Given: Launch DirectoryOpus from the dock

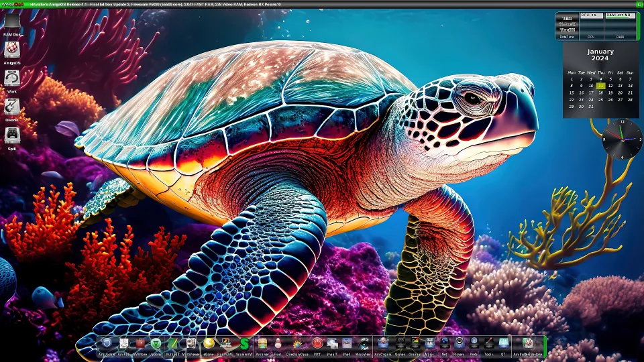Looking at the screenshot, I should click(296, 344).
